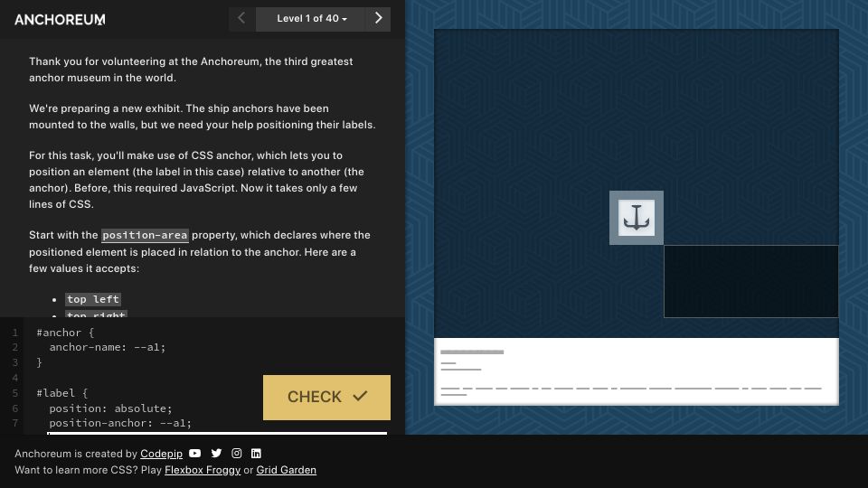The image size is (868, 488).
Task: Open the LinkedIn icon link
Action: [256, 453]
